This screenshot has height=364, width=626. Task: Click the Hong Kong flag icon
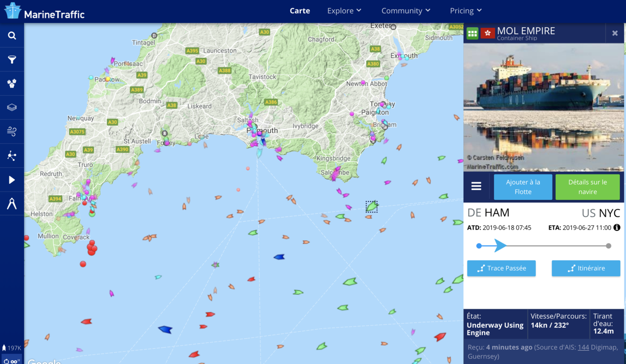click(488, 33)
